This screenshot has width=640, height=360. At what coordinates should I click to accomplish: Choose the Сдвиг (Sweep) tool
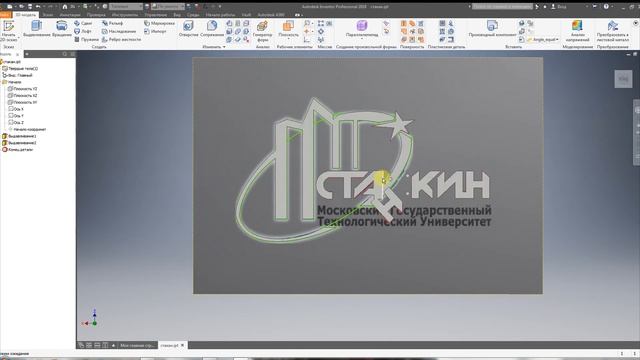(83, 23)
